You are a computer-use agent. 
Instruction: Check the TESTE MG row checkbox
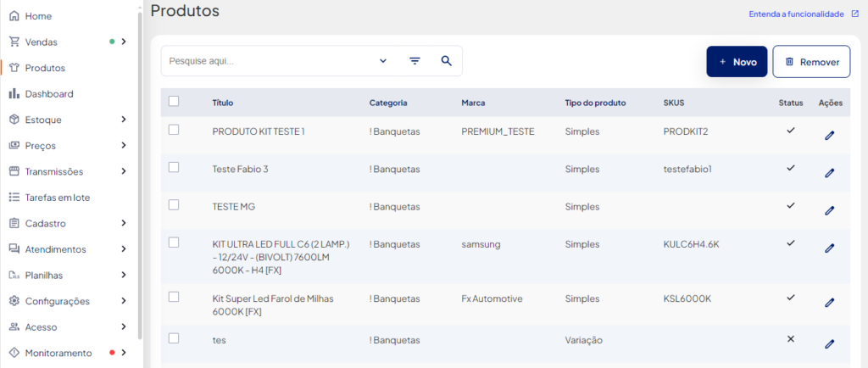[174, 204]
